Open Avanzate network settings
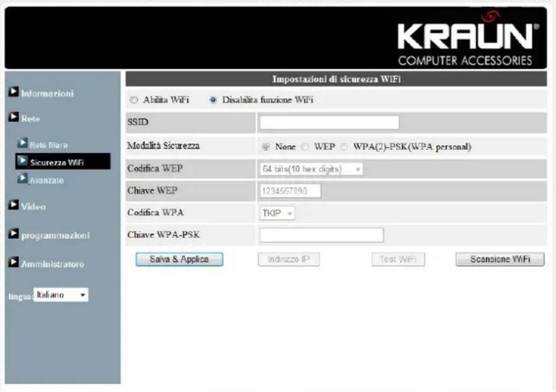This screenshot has width=556, height=392. 47,180
